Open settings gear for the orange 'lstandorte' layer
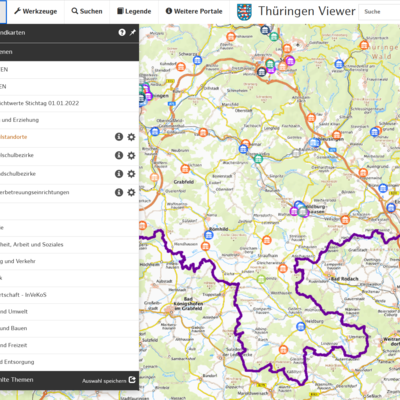The image size is (400, 400). [131, 137]
